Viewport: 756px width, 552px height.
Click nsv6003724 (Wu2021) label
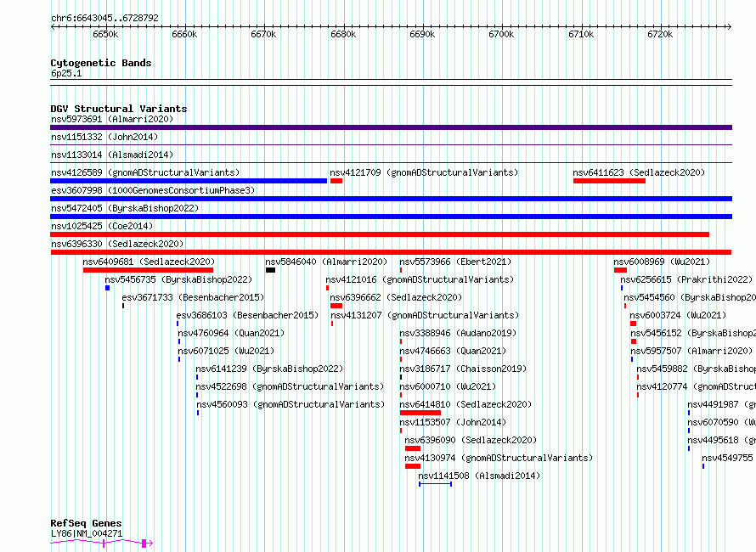click(678, 315)
